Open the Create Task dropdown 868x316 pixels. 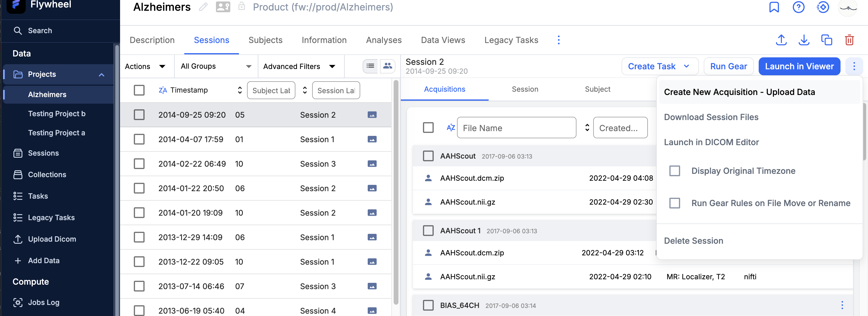(660, 66)
